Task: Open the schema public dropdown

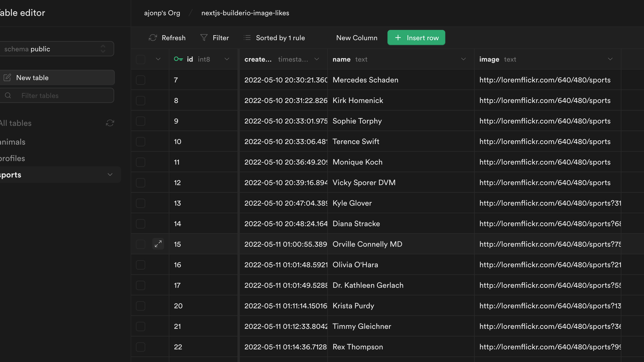Action: pyautogui.click(x=57, y=49)
